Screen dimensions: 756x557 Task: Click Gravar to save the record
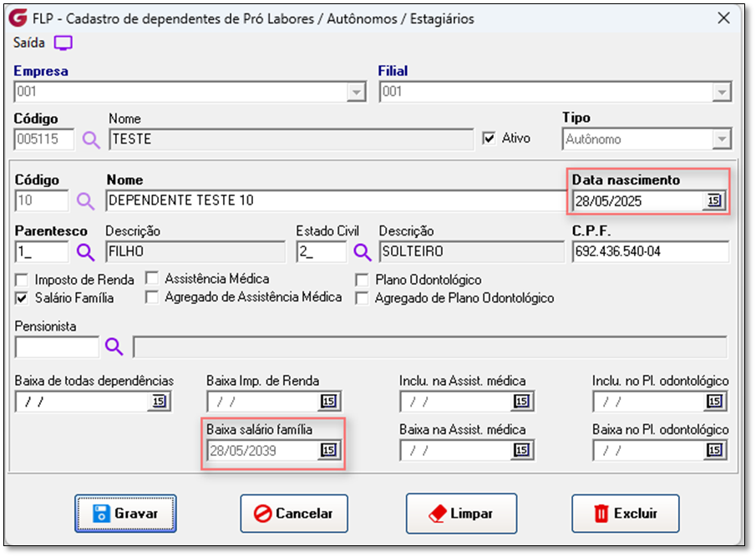click(x=125, y=514)
